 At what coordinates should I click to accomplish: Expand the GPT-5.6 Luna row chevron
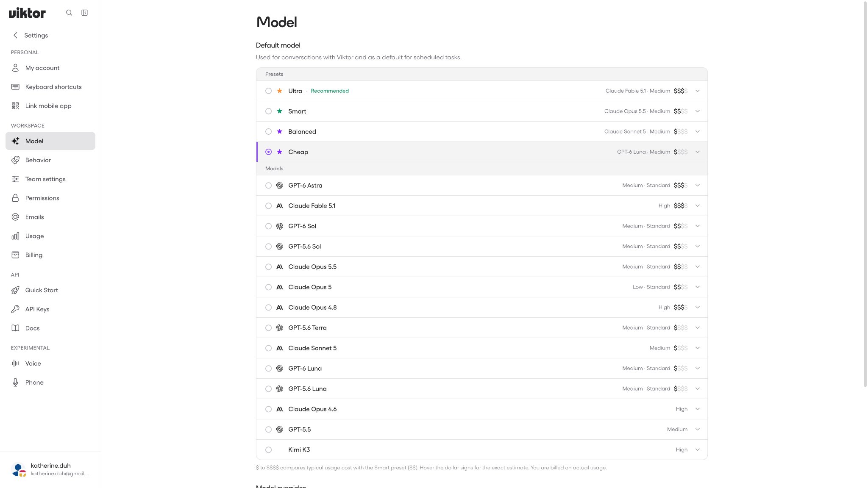pyautogui.click(x=698, y=389)
